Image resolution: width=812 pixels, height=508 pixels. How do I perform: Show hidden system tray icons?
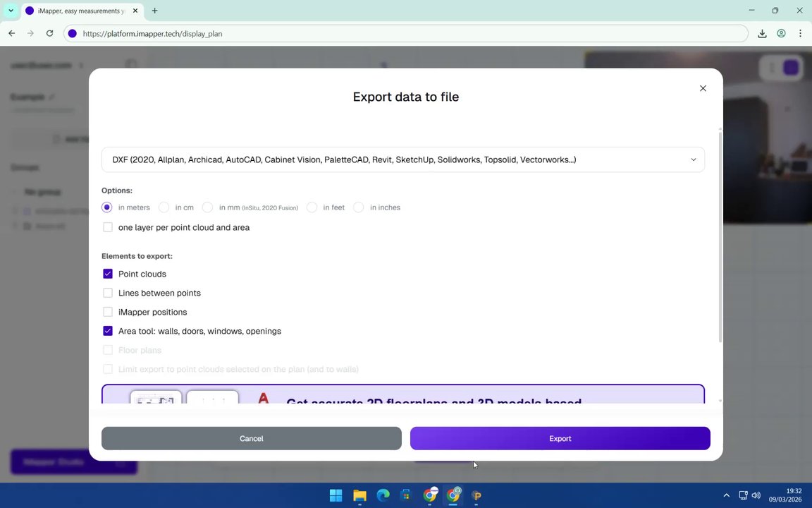tap(726, 495)
